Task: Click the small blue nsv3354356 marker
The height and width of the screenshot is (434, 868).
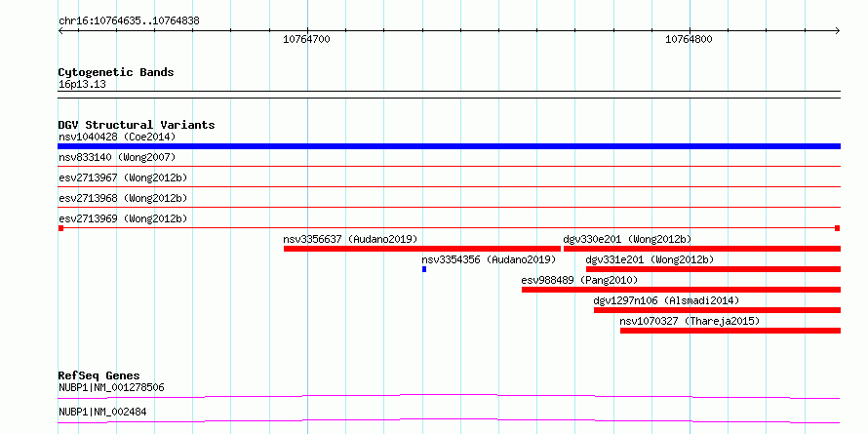Action: tap(424, 269)
